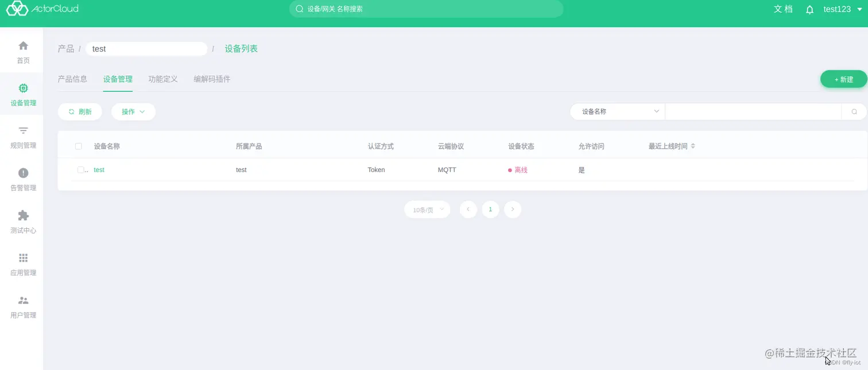This screenshot has width=868, height=370.
Task: Switch to 编解码插件 tab
Action: pyautogui.click(x=212, y=79)
